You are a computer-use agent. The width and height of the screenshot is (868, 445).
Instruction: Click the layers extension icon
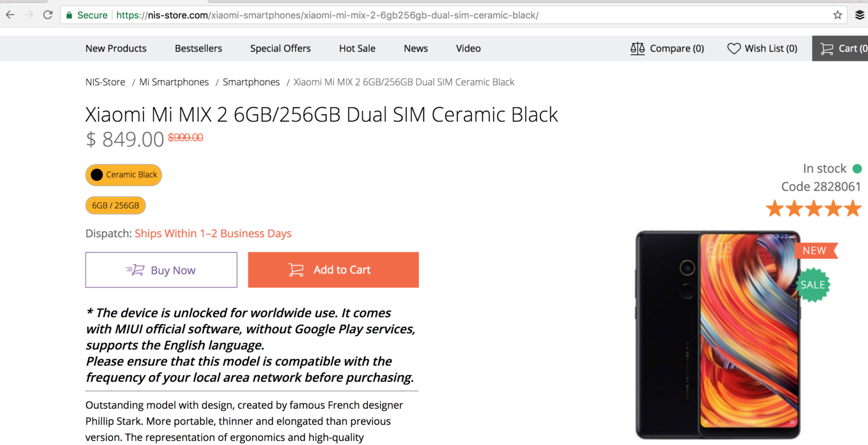(860, 15)
